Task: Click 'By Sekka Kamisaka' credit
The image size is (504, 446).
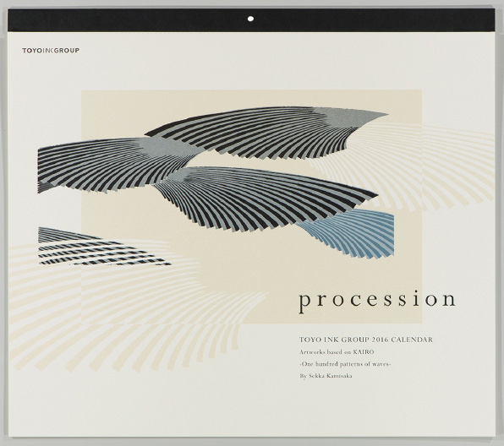Action: [x=326, y=376]
